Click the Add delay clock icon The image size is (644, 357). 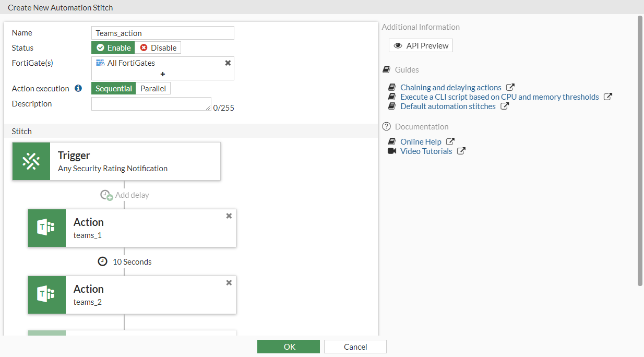click(x=106, y=195)
